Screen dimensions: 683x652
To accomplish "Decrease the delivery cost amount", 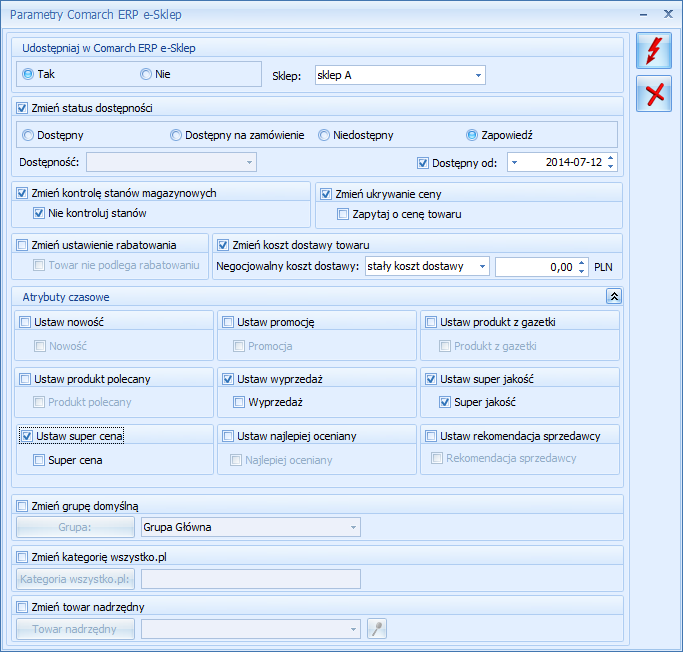I will click(x=582, y=271).
